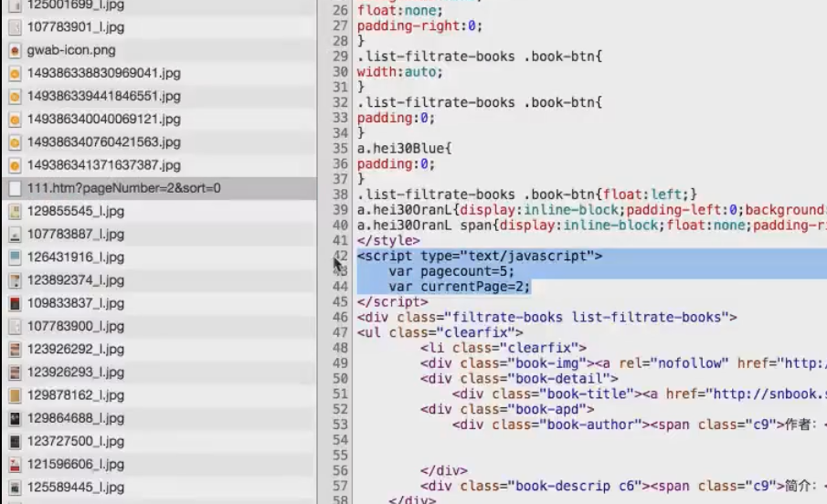Image resolution: width=827 pixels, height=504 pixels.
Task: Click the closing </script> tag line
Action: (x=392, y=302)
